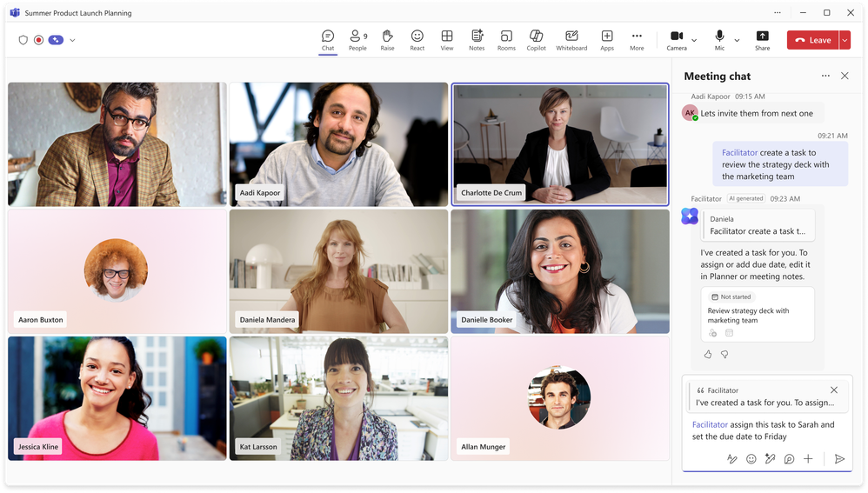Open the More actions menu
This screenshot has height=493, width=868.
pyautogui.click(x=637, y=40)
